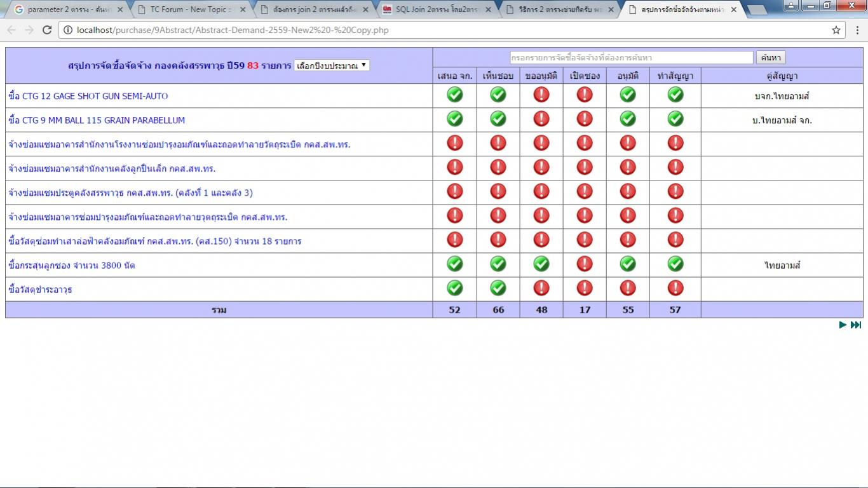Image resolution: width=868 pixels, height=488 pixels.
Task: Click the green check under อนุมัติ for CTG 9 MM row
Action: [628, 119]
